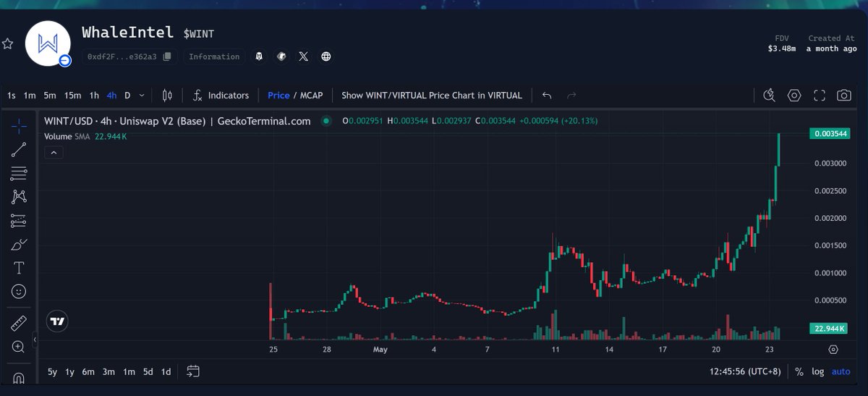Select the crosshair cursor tool
The width and height of the screenshot is (868, 396).
19,126
